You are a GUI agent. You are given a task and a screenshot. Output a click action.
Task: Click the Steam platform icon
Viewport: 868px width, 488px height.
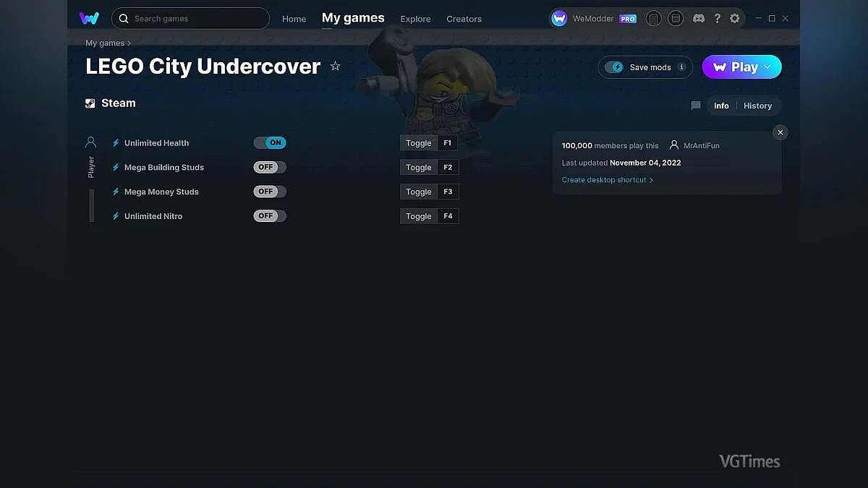pos(90,103)
